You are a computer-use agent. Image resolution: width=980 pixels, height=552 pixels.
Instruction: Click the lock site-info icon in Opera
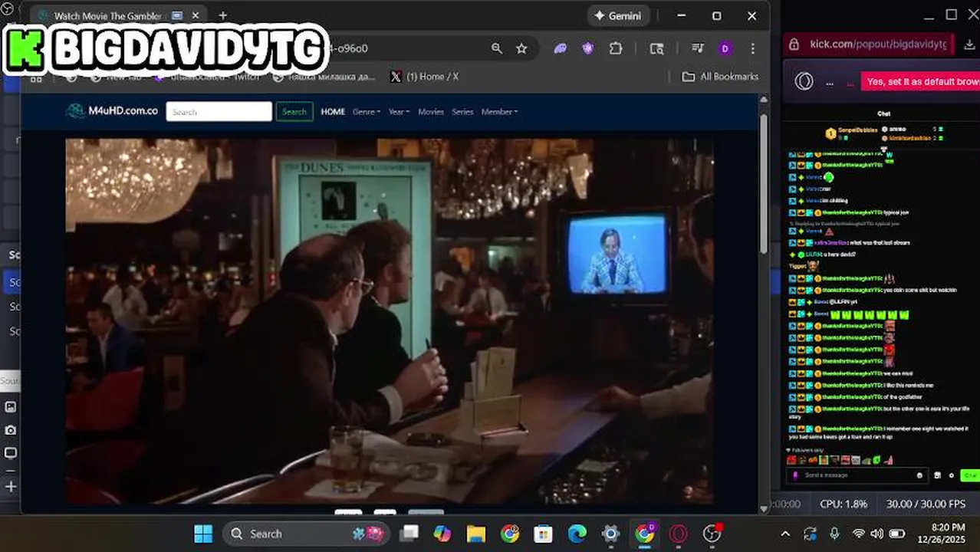click(x=794, y=44)
